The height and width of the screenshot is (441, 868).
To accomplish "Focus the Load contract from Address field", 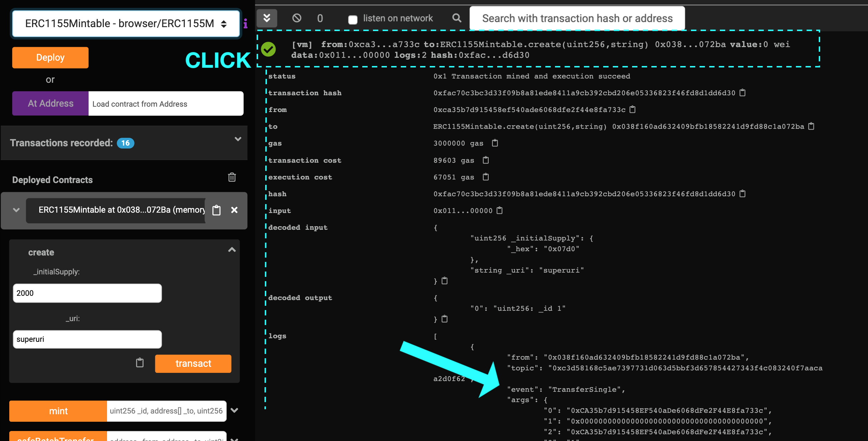I will [166, 103].
